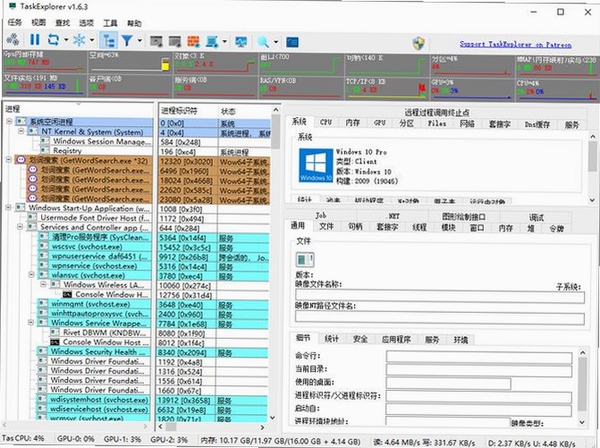600x448 pixels.
Task: Select the Rivet DBWM process row
Action: (x=100, y=332)
